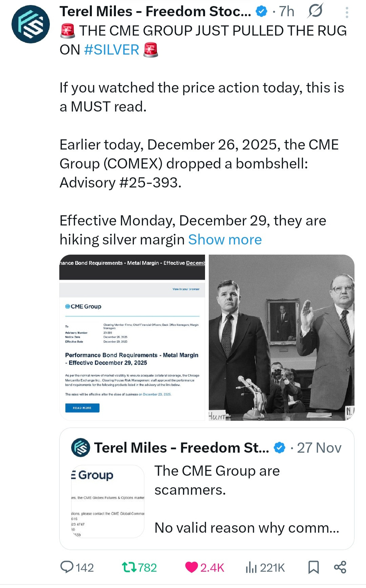Unlike the post with 2.4K likes
This screenshot has width=366, height=588.
[x=192, y=567]
